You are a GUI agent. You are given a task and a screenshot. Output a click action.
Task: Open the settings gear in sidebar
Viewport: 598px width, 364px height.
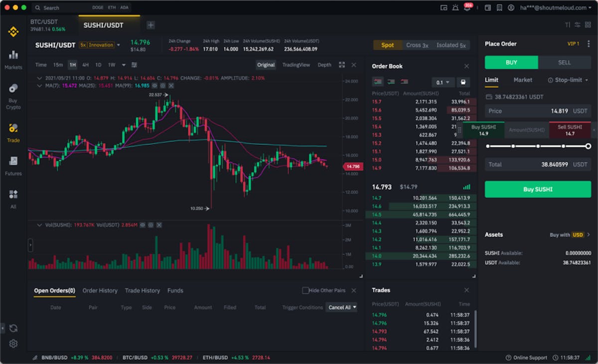pyautogui.click(x=13, y=344)
